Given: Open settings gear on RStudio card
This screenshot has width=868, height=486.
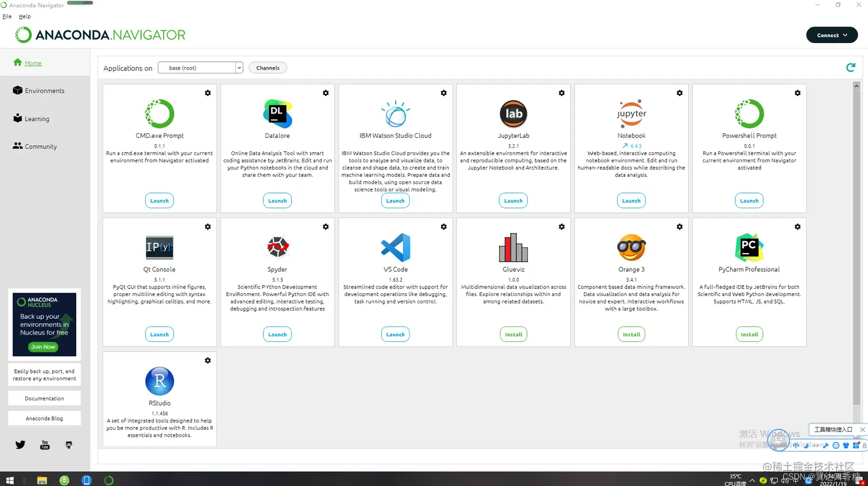Looking at the screenshot, I should pos(208,360).
